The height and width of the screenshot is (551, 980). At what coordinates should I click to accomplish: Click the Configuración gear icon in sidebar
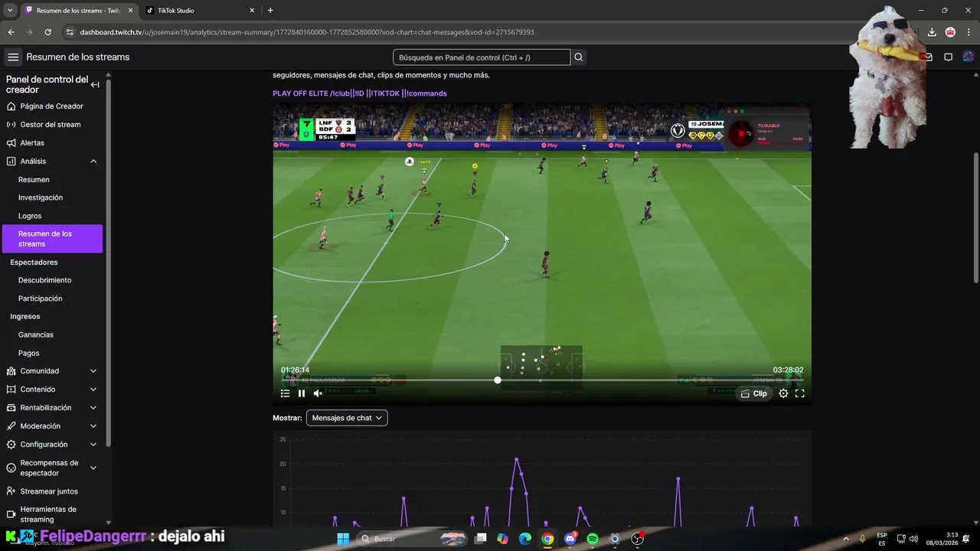pyautogui.click(x=11, y=445)
